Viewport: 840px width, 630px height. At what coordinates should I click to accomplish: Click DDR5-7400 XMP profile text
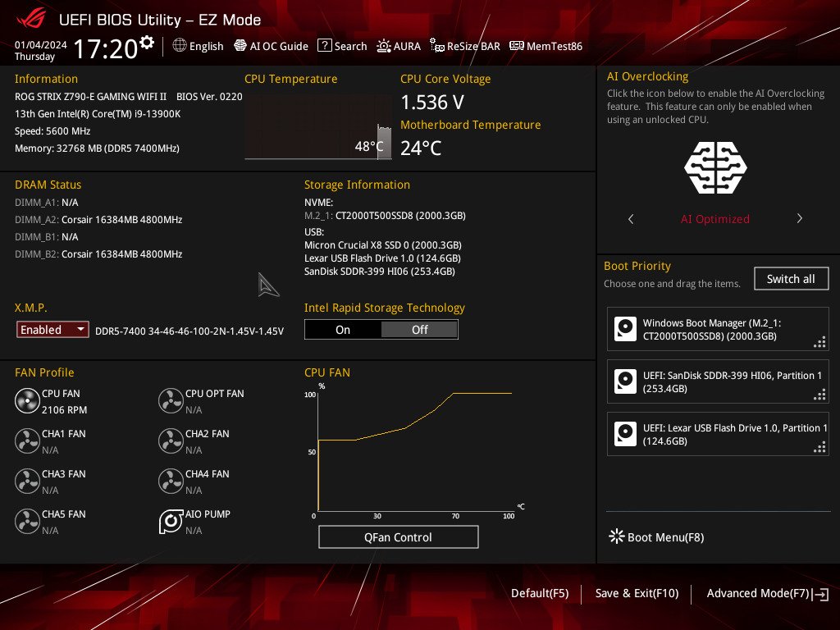click(189, 331)
